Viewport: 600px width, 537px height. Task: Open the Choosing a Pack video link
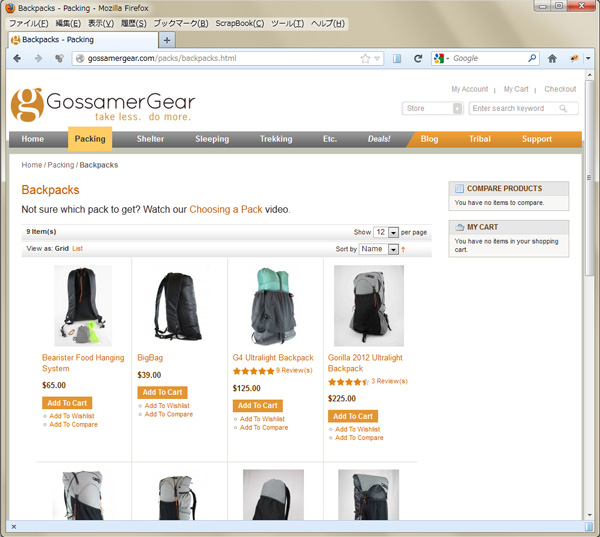click(x=226, y=210)
